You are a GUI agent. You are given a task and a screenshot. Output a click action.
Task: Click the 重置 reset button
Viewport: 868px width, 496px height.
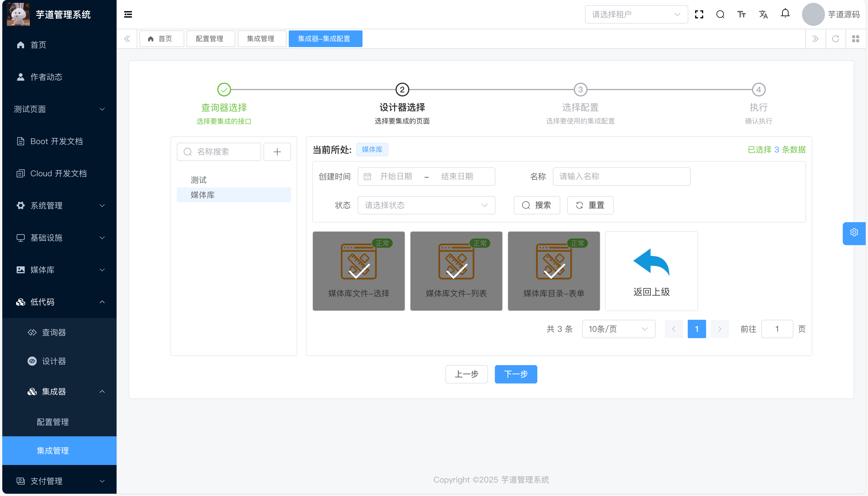coord(590,205)
